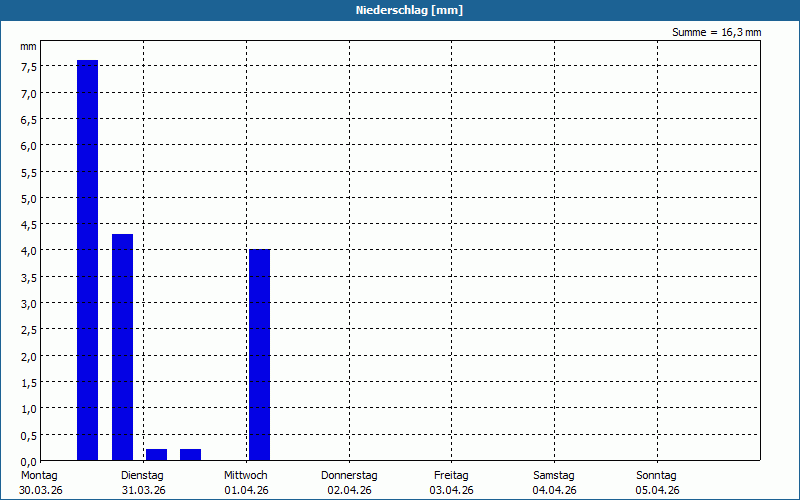Click the 1,0 y-axis value
Viewport: 800px width, 500px height.
[x=29, y=409]
